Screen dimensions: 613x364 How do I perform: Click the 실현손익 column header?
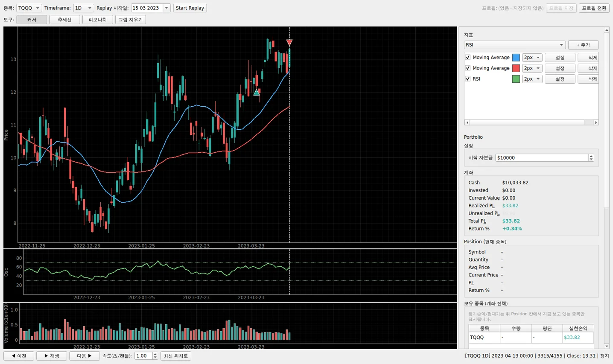point(578,328)
